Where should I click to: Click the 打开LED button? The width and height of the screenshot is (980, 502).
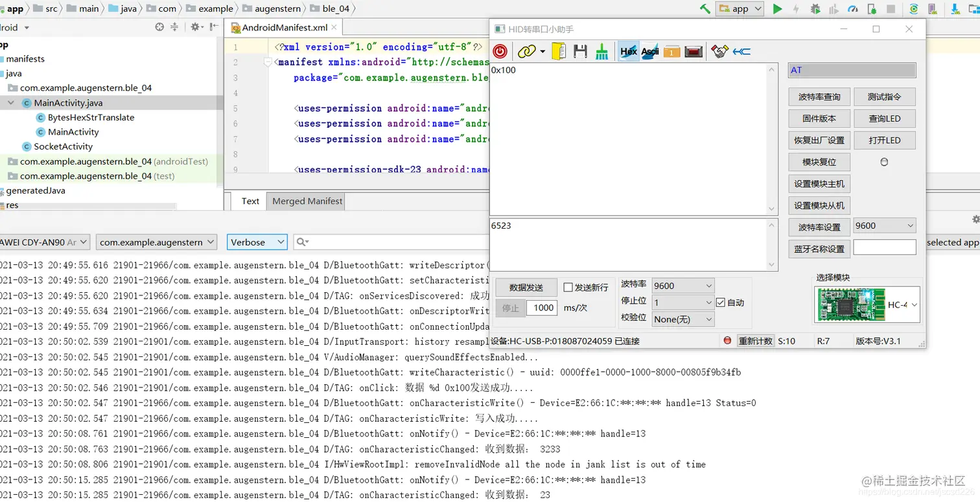885,140
